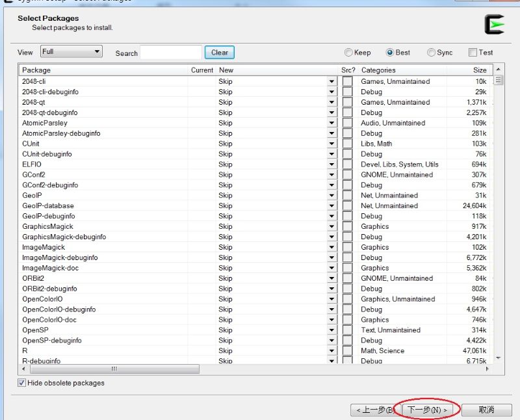The height and width of the screenshot is (420, 520).
Task: Open version dropdown for OpenSP-debuginfo
Action: 331,341
